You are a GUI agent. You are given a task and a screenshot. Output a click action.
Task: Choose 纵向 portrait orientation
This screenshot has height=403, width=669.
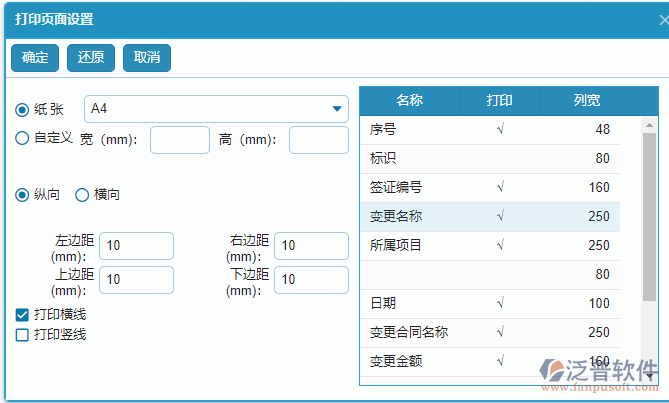[x=22, y=195]
